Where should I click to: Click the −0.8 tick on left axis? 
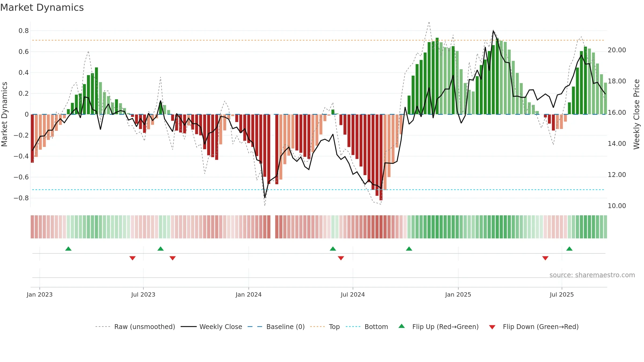[21, 198]
